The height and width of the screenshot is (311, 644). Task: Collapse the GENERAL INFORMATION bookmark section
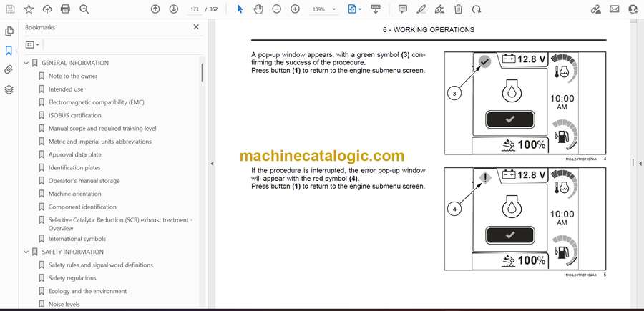[26, 63]
